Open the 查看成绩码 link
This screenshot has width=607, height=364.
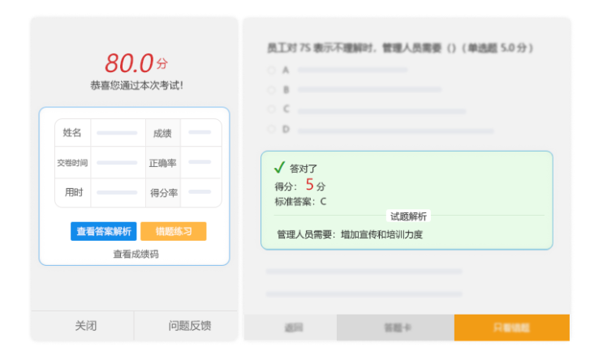tap(136, 254)
